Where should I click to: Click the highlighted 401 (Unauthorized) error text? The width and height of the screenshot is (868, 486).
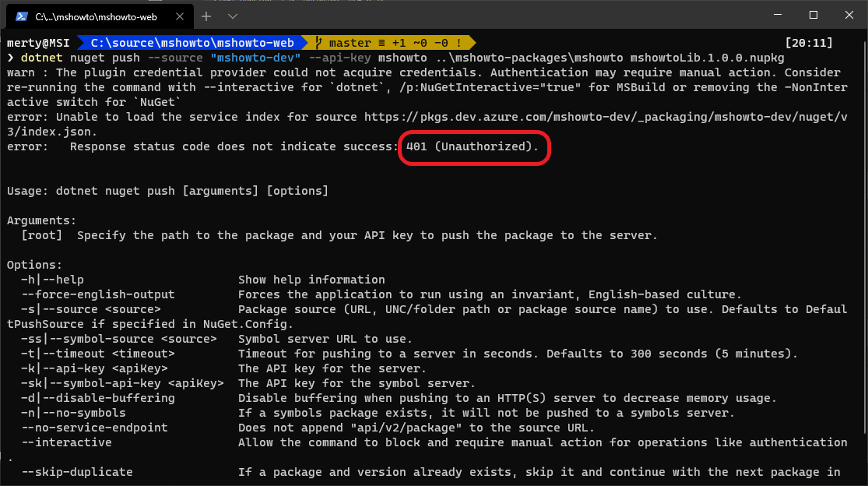(472, 146)
